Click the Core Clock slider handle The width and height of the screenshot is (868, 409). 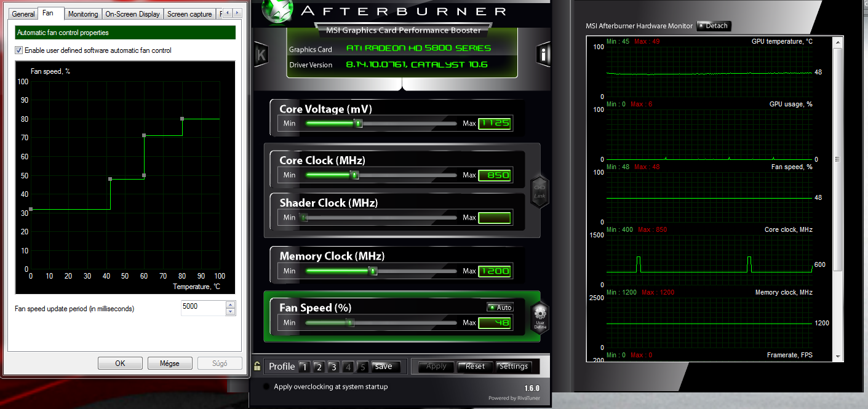(x=354, y=175)
